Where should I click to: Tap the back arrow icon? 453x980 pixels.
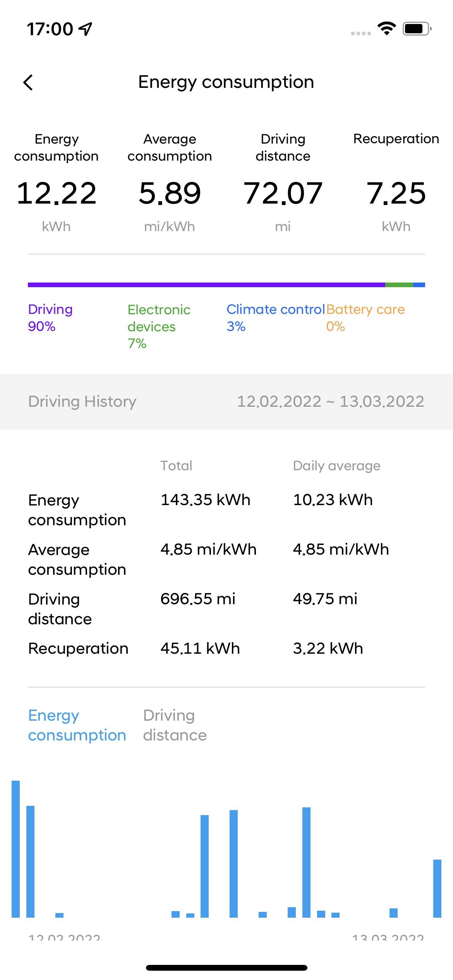coord(28,82)
